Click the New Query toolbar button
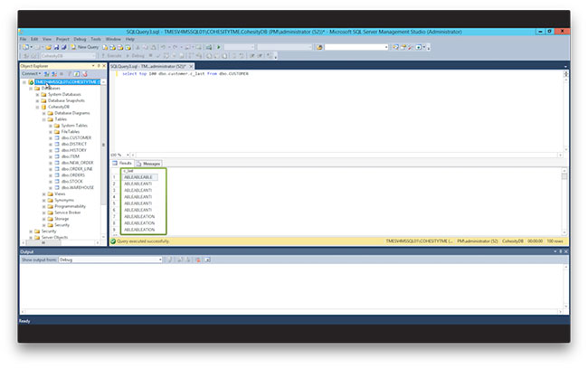Screen dimensions: 588x368 pyautogui.click(x=86, y=47)
